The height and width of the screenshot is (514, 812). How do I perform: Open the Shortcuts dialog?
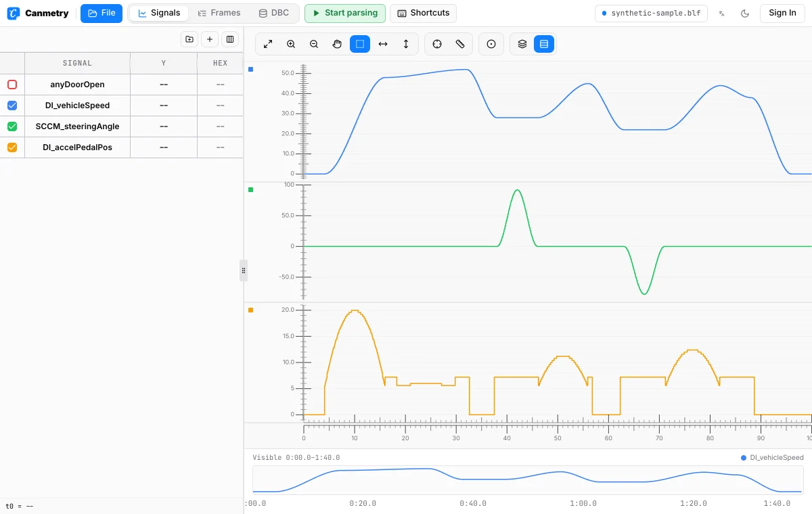(424, 13)
